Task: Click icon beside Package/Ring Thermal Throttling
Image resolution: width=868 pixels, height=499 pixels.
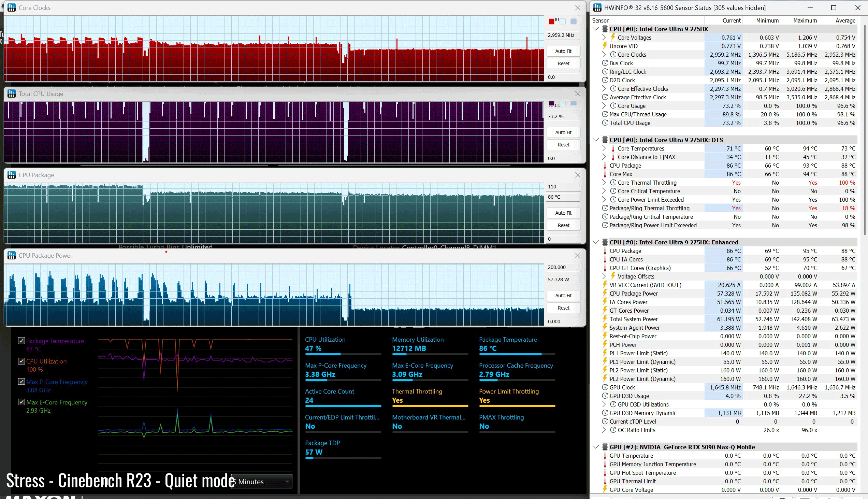Action: click(x=605, y=208)
